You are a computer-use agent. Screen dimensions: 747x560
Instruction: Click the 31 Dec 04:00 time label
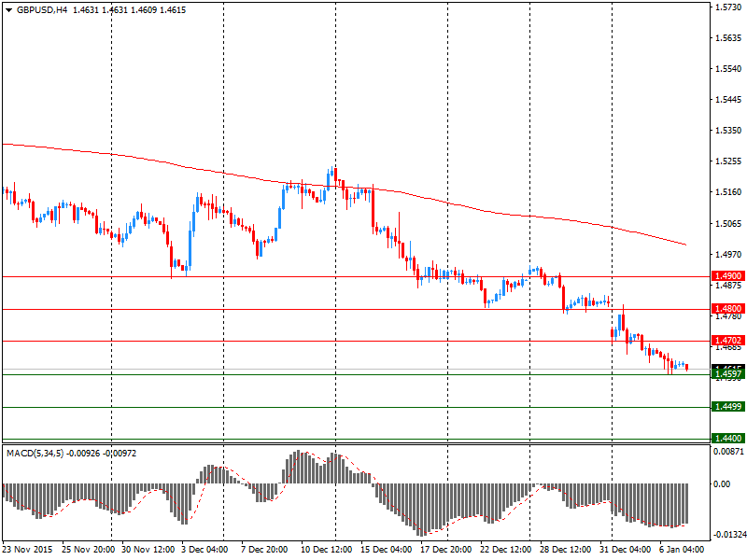point(625,550)
